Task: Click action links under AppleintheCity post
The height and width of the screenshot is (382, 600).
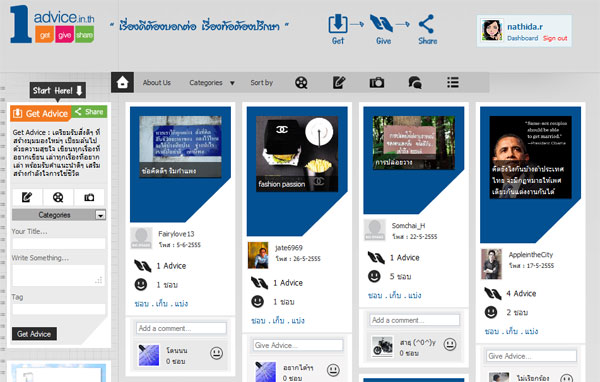Action: click(511, 331)
